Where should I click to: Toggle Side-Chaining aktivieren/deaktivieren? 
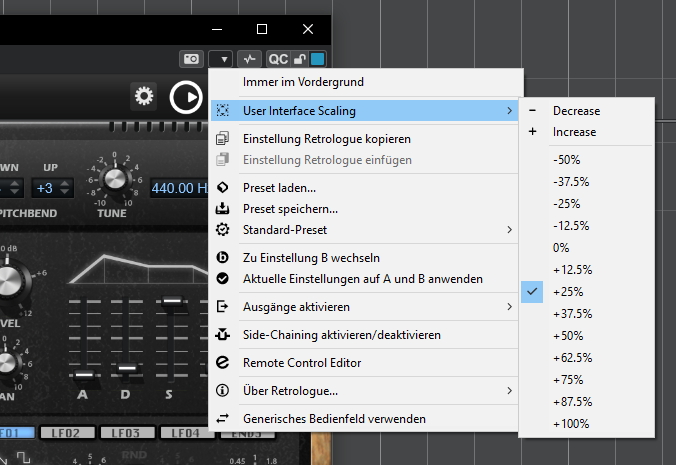pyautogui.click(x=341, y=335)
